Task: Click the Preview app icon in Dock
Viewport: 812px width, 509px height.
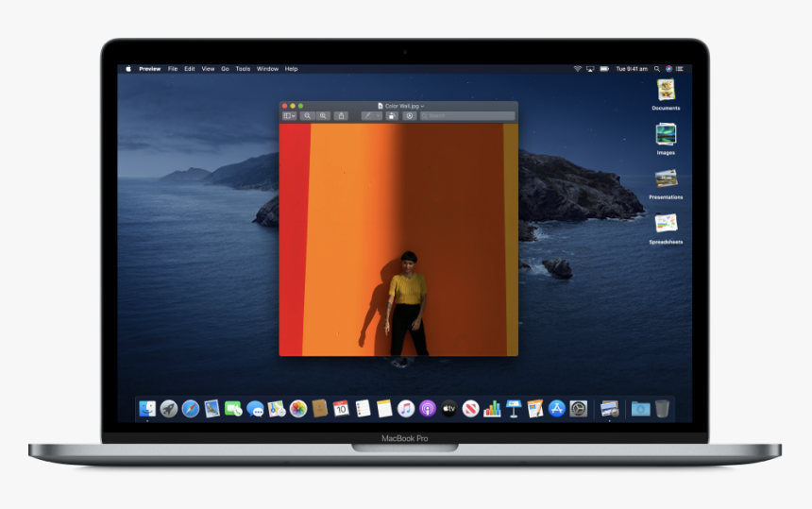Action: [610, 409]
